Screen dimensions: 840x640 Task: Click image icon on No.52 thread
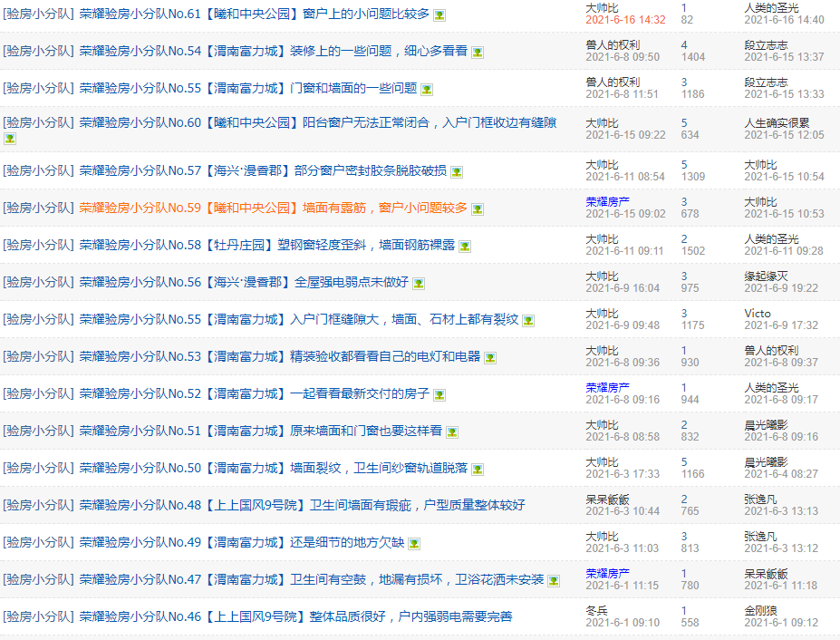click(439, 395)
